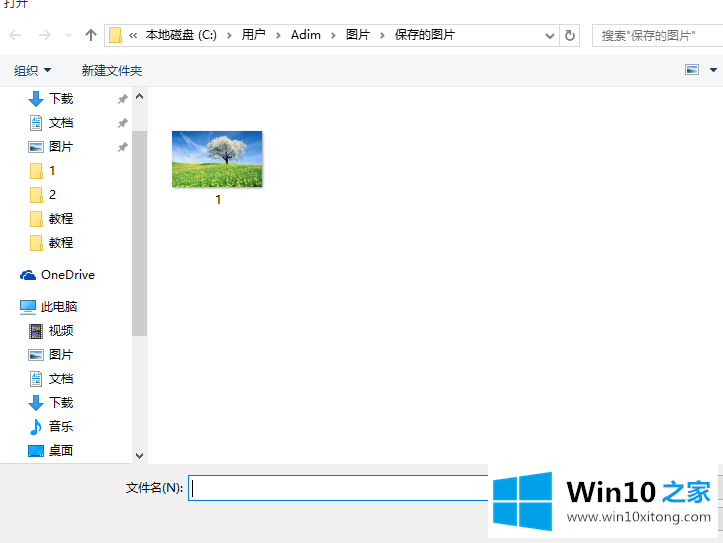Click pin icon next to pinned 文档

click(122, 123)
